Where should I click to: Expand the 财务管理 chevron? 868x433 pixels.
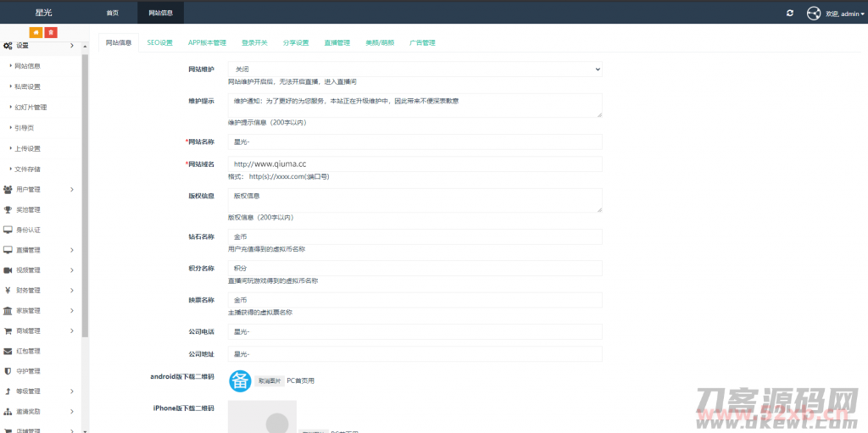(x=72, y=290)
